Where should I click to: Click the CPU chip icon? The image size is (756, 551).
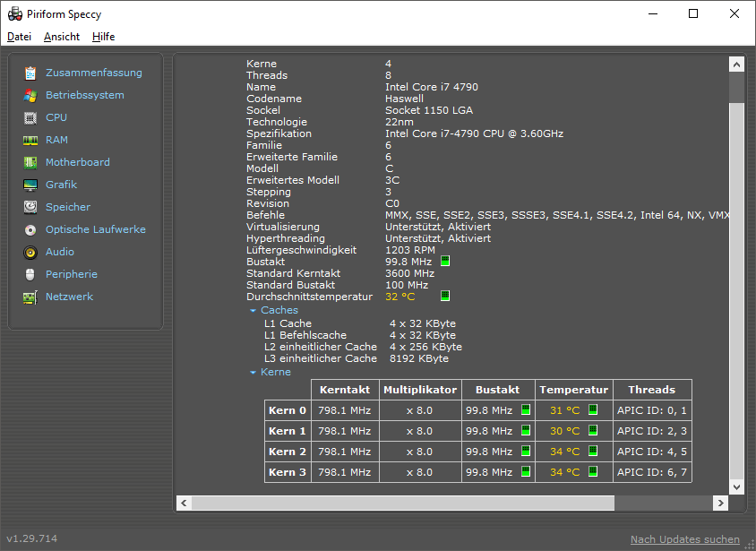30,117
